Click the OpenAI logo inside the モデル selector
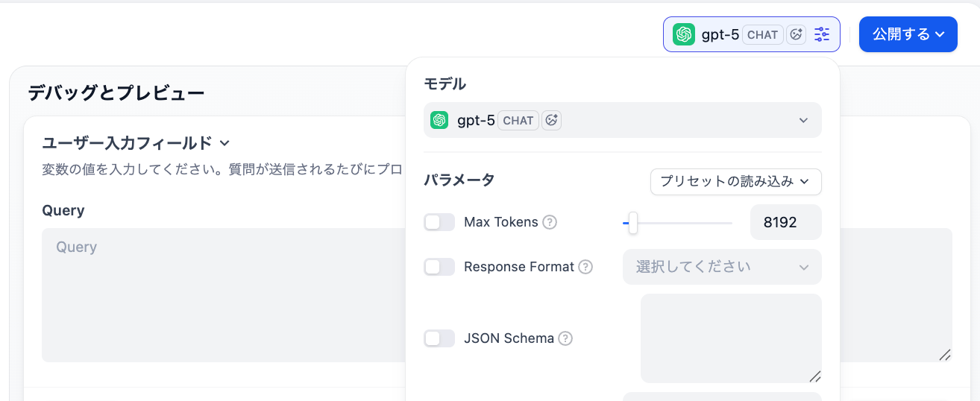 click(439, 120)
